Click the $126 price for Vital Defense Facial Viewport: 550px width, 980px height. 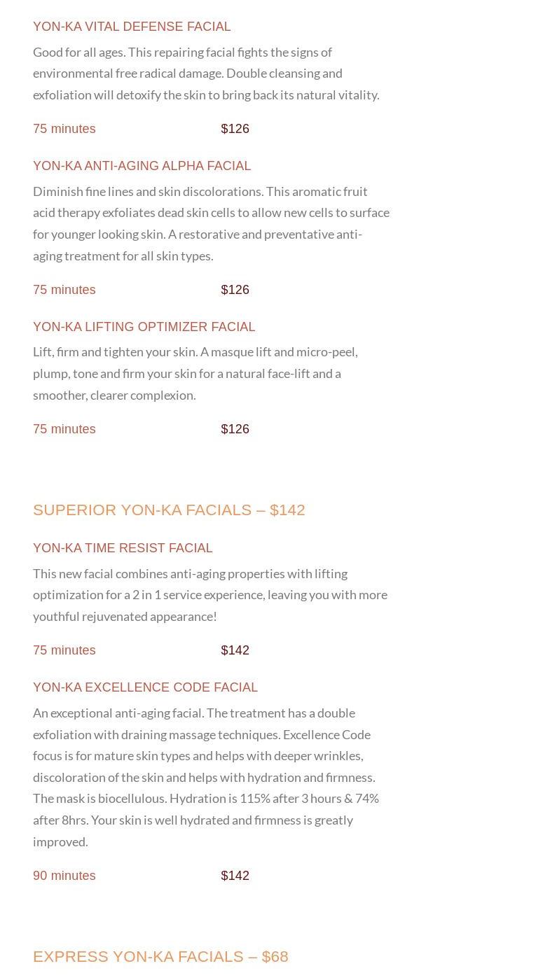click(x=235, y=129)
